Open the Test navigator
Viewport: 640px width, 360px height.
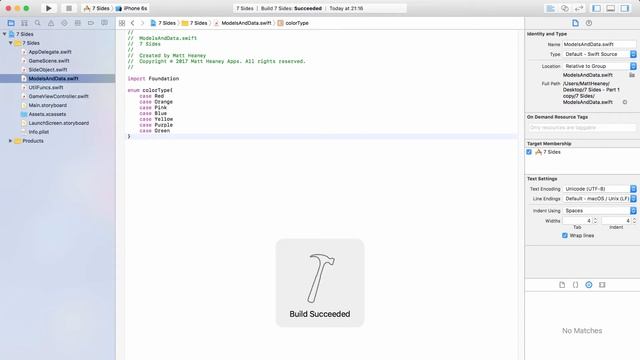click(64, 23)
